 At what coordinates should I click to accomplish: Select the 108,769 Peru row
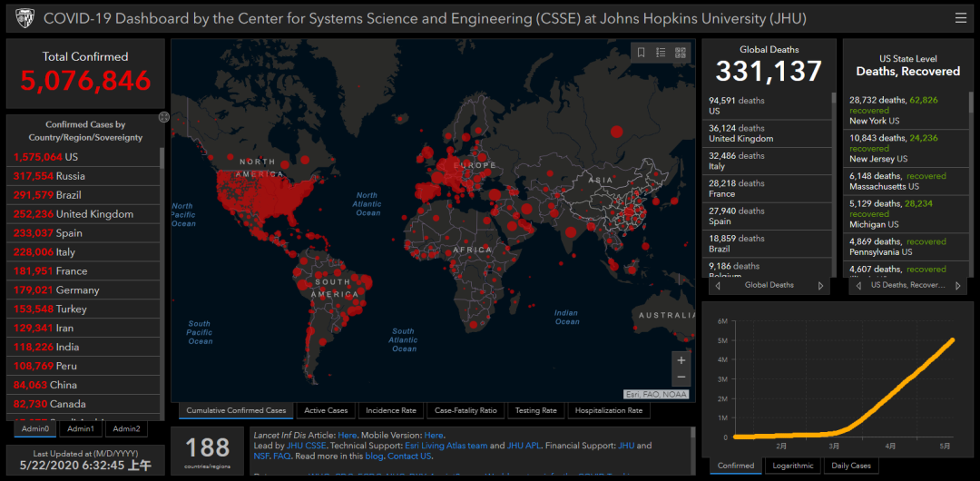pos(83,366)
